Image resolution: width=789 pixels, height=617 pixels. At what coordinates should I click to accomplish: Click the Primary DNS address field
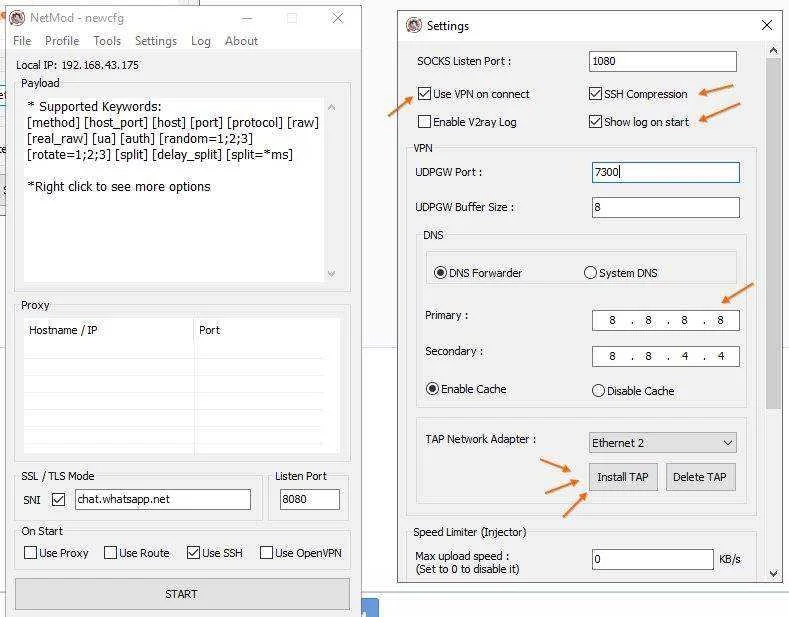pyautogui.click(x=666, y=321)
